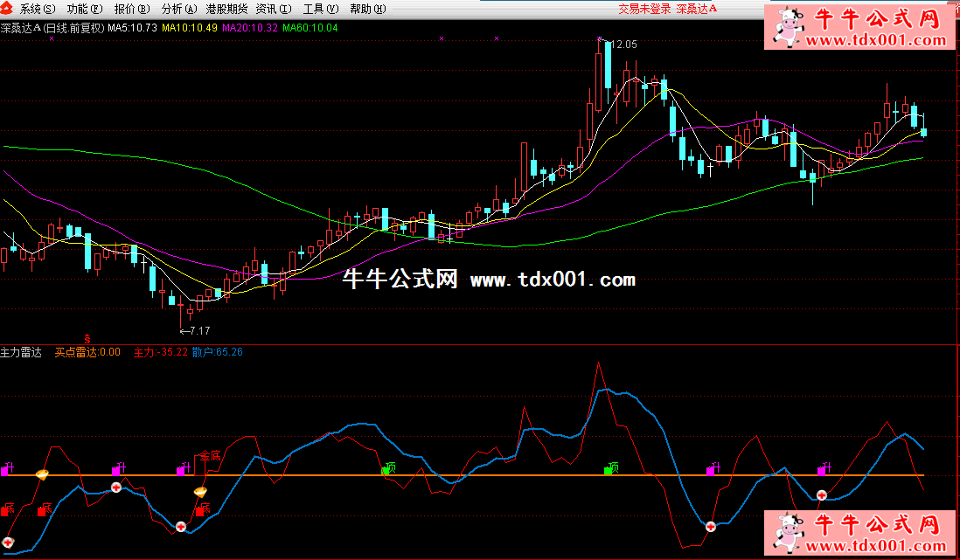
Task: Click the 12.05 high price label
Action: pos(621,44)
